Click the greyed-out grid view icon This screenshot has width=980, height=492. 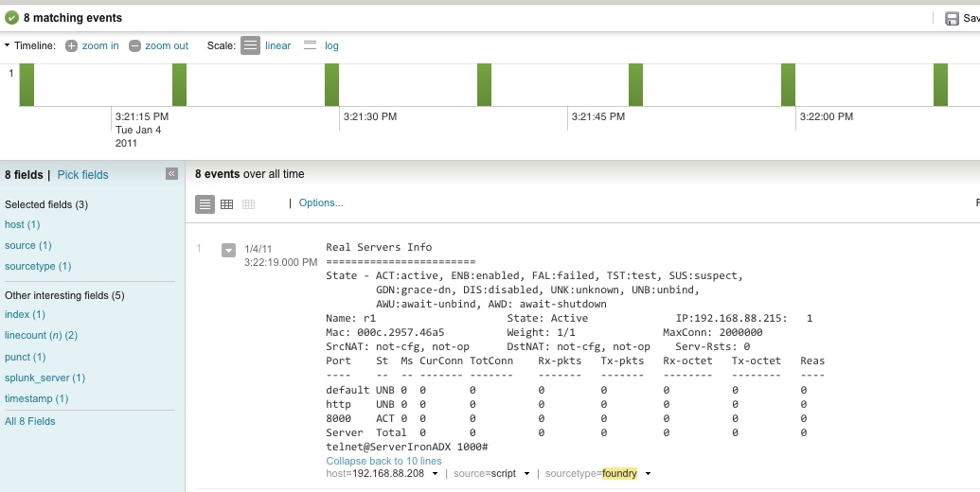[x=248, y=204]
